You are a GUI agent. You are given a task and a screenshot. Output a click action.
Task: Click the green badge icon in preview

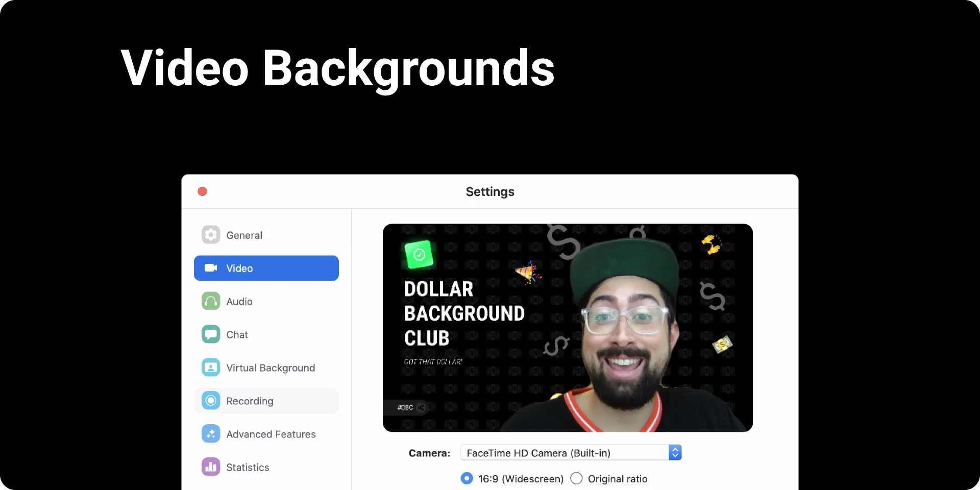tap(419, 254)
